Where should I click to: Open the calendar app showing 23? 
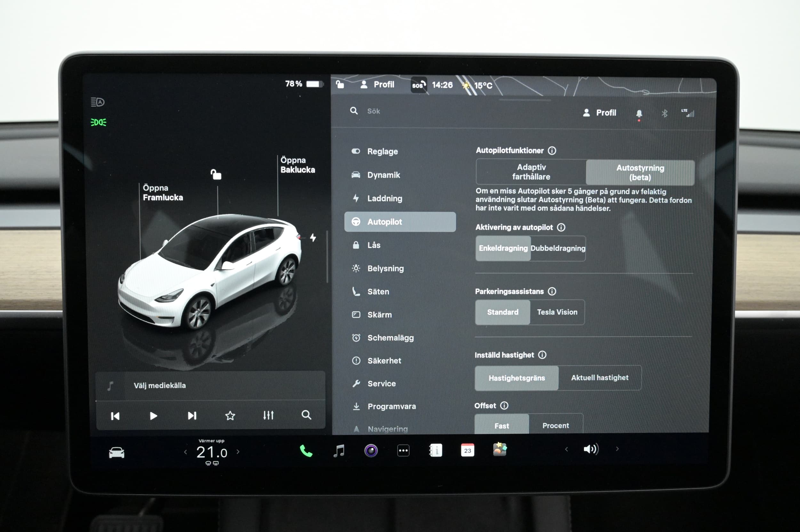pyautogui.click(x=468, y=450)
